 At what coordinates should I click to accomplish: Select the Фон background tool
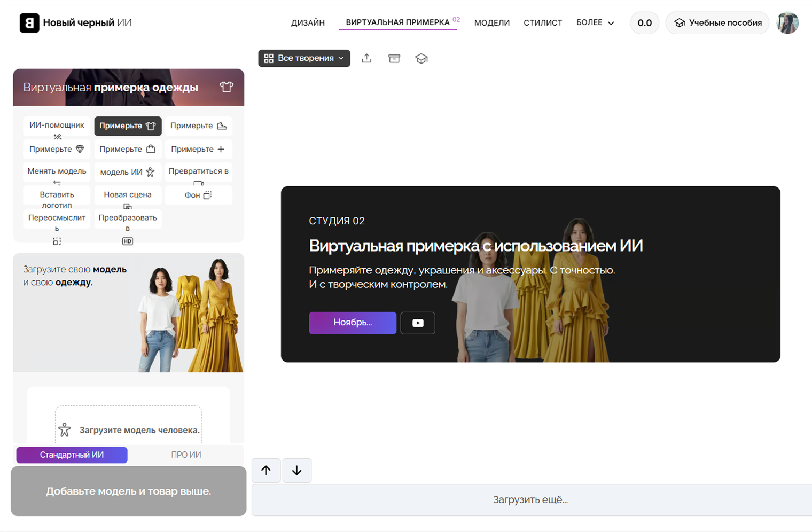[x=198, y=195]
